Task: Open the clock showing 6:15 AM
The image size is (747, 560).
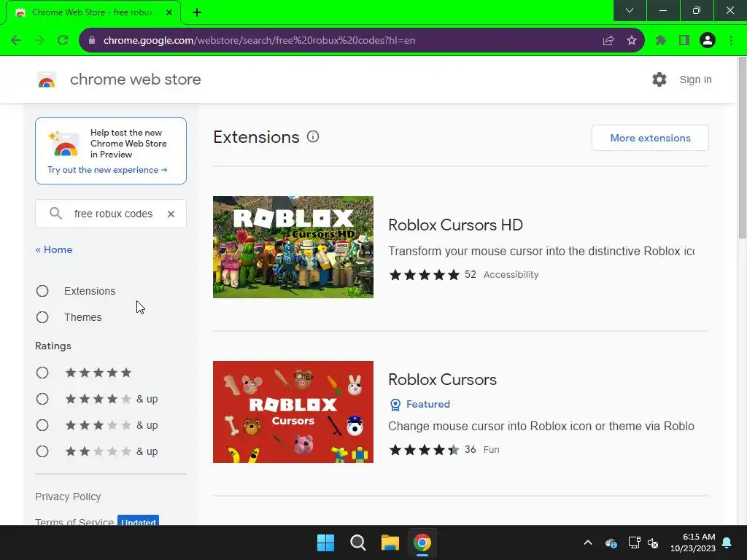Action: (x=693, y=542)
